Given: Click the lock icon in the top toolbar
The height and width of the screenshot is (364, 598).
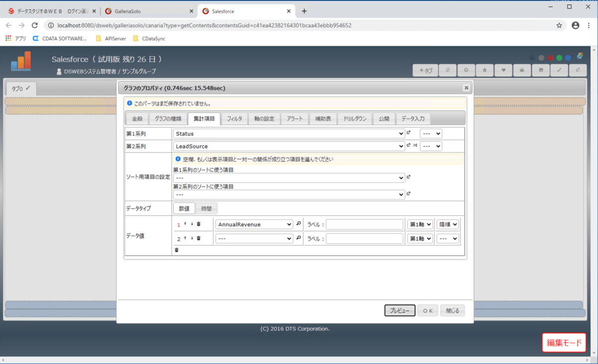Looking at the screenshot, I should (x=522, y=70).
